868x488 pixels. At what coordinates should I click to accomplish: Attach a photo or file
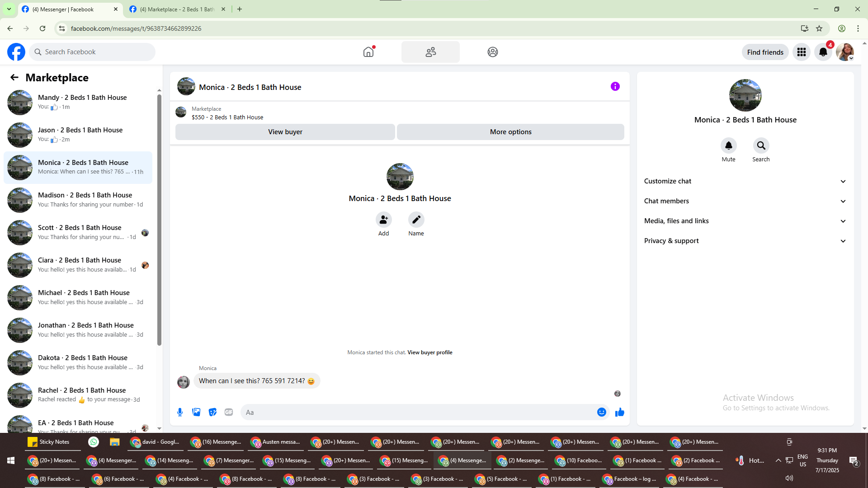click(196, 412)
